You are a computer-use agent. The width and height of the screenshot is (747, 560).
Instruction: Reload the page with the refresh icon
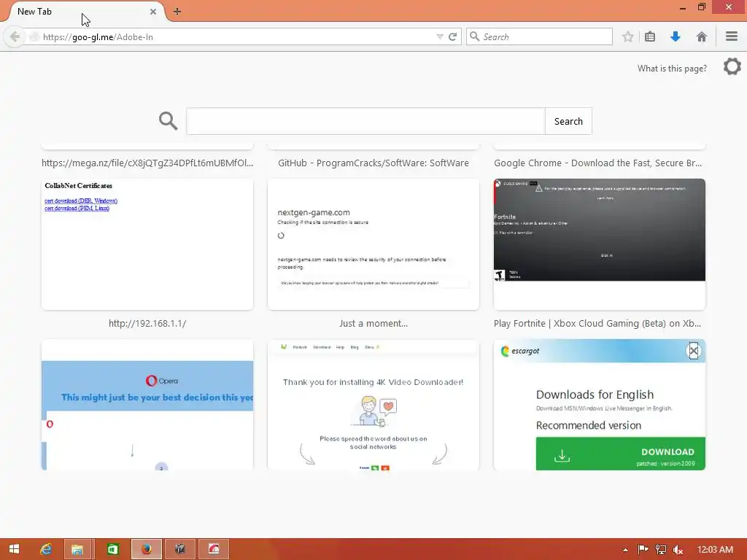click(452, 36)
